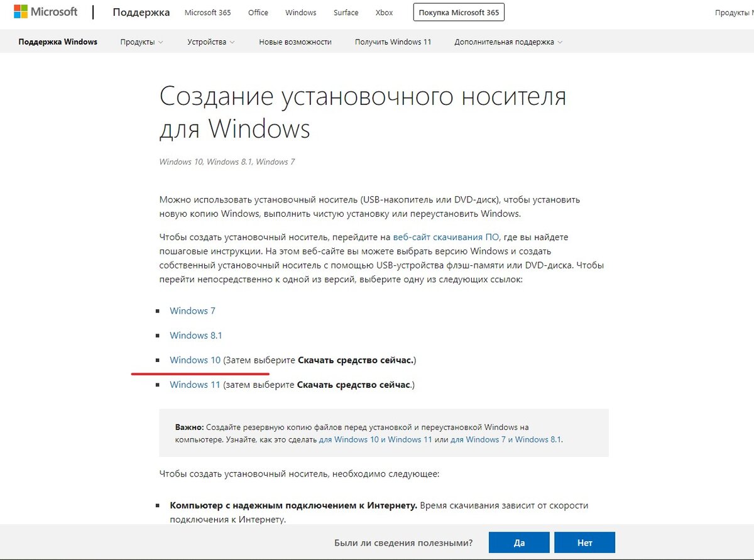Click the page heading Создание установочного носителя

(x=363, y=113)
